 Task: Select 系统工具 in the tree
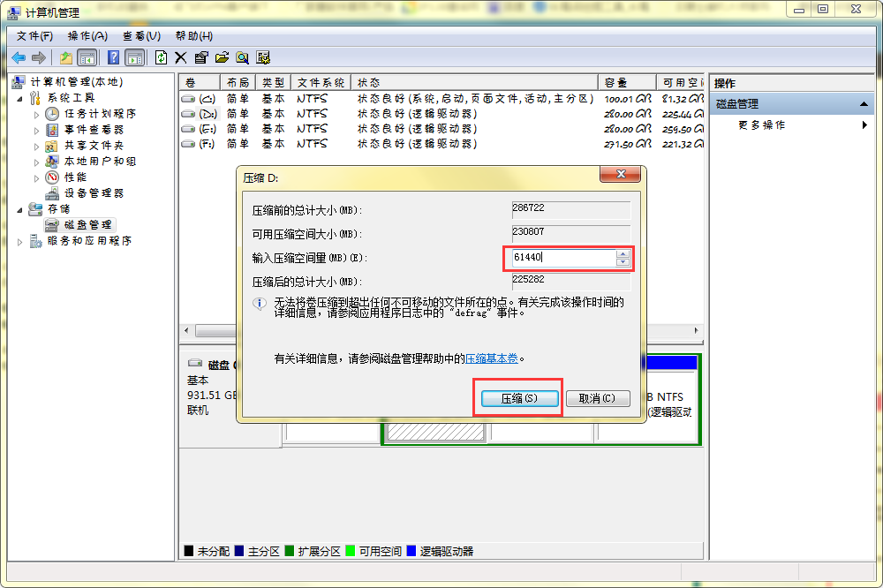click(x=71, y=97)
